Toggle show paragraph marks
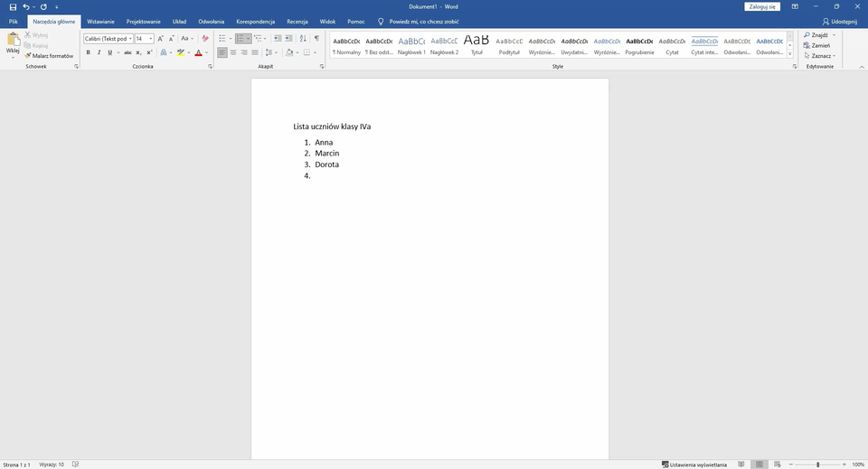 pyautogui.click(x=316, y=39)
